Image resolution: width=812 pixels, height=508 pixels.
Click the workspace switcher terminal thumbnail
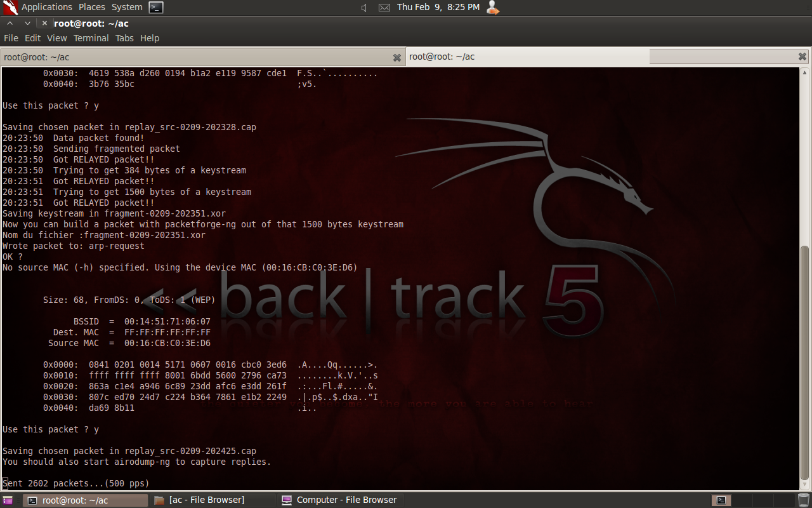pyautogui.click(x=721, y=500)
